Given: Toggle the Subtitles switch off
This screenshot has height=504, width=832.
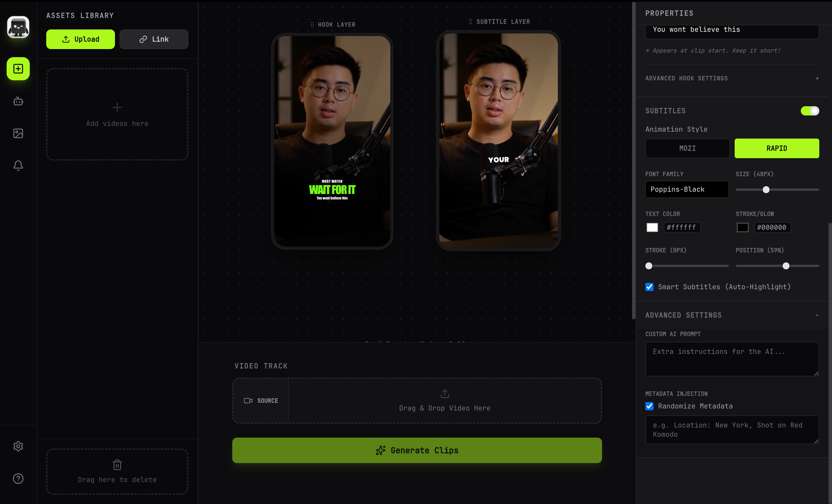Looking at the screenshot, I should tap(809, 111).
